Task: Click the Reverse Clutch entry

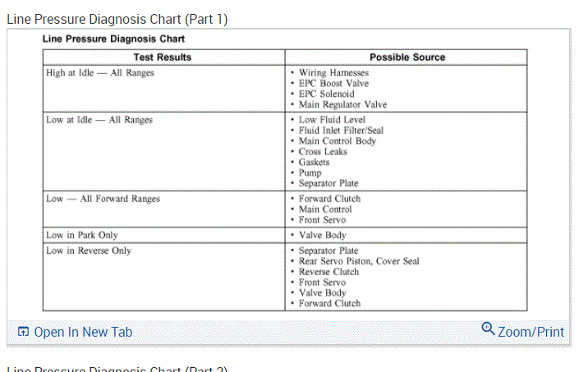Action: (328, 272)
